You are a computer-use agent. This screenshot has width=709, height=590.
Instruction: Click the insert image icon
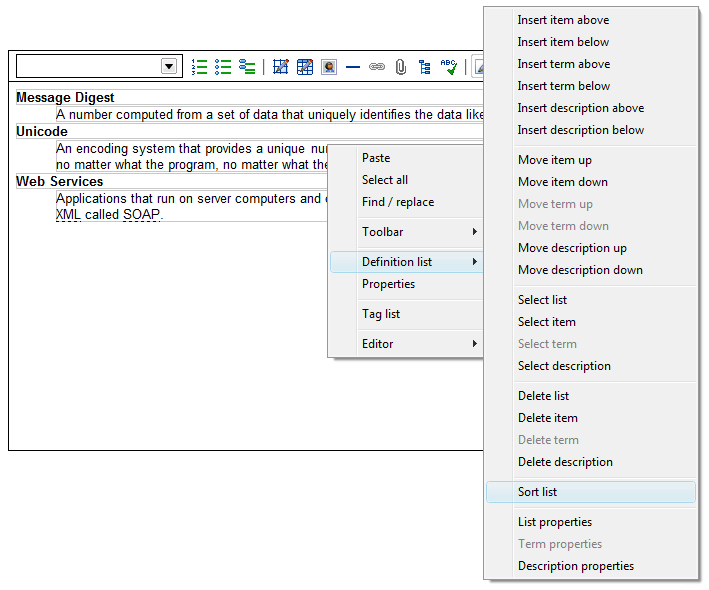pos(329,67)
